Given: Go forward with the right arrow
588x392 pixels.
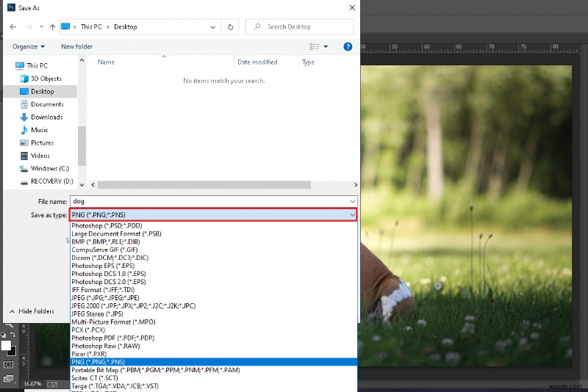Looking at the screenshot, I should click(29, 27).
